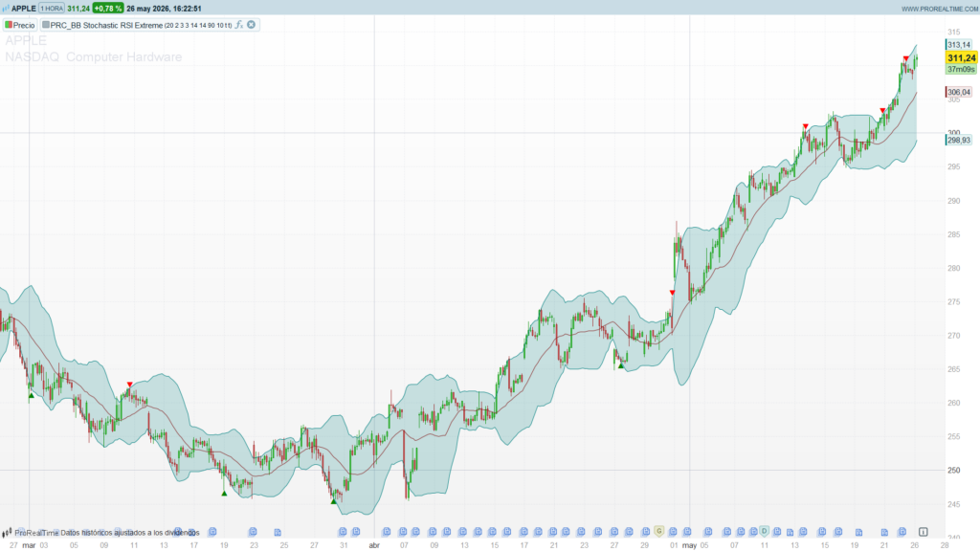980x551 pixels.
Task: Open the yellow G earnings event marker
Action: (x=658, y=531)
